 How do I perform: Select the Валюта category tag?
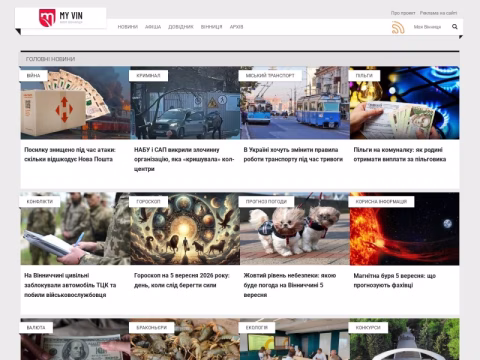36,327
